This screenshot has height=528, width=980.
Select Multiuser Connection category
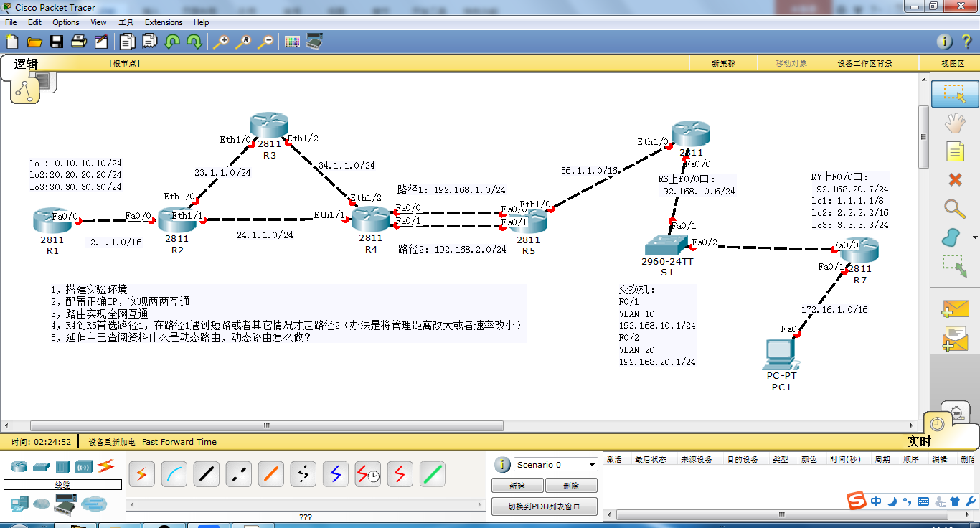pos(93,504)
